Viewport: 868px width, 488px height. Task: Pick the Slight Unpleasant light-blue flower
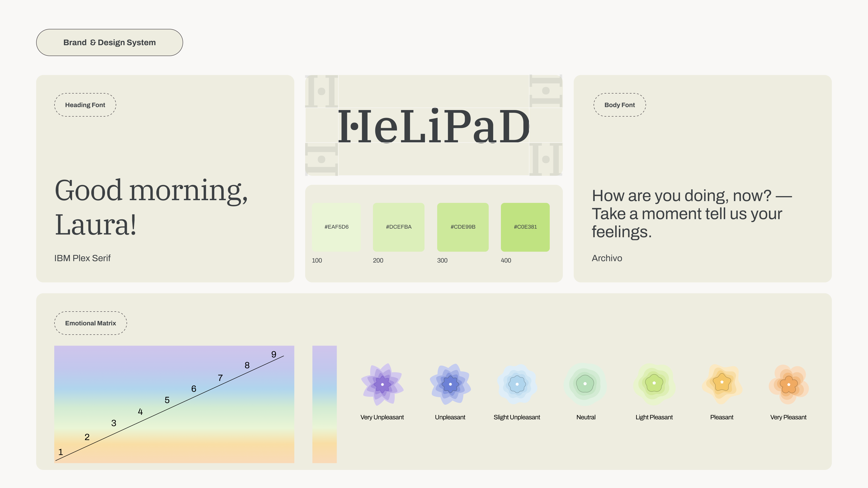(x=517, y=384)
